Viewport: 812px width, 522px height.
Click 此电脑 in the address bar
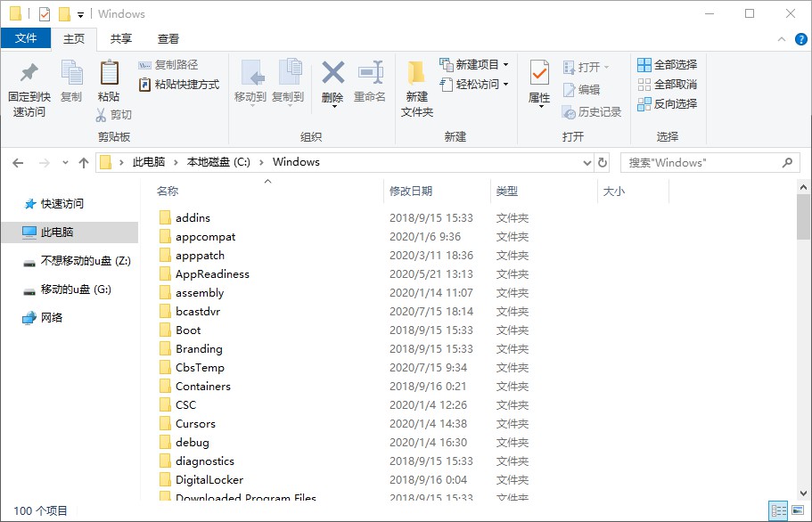pos(149,162)
